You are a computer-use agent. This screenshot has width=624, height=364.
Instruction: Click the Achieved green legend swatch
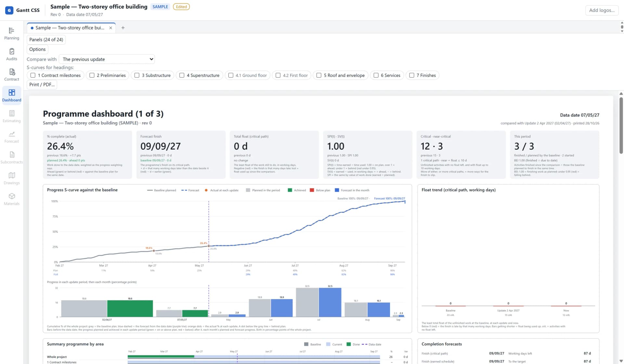(x=290, y=190)
